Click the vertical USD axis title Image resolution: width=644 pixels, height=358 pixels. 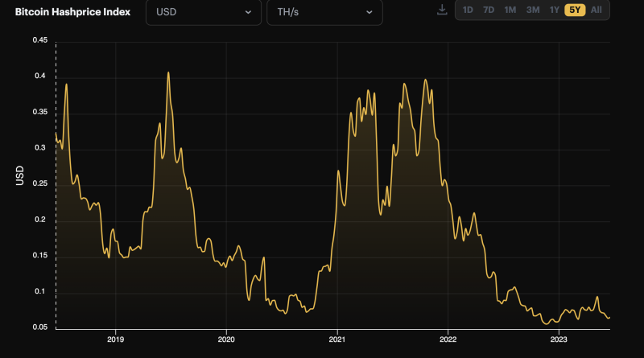coord(19,175)
